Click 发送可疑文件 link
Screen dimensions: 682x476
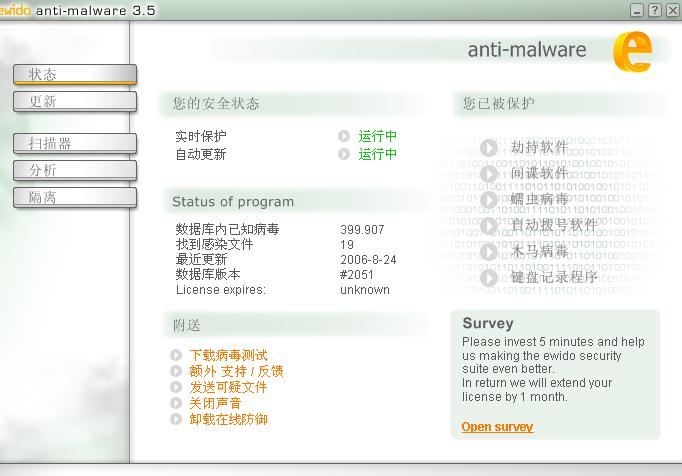(228, 387)
